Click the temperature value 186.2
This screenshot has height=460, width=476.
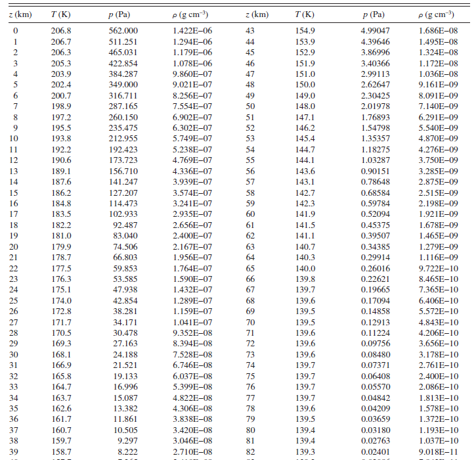pos(61,193)
